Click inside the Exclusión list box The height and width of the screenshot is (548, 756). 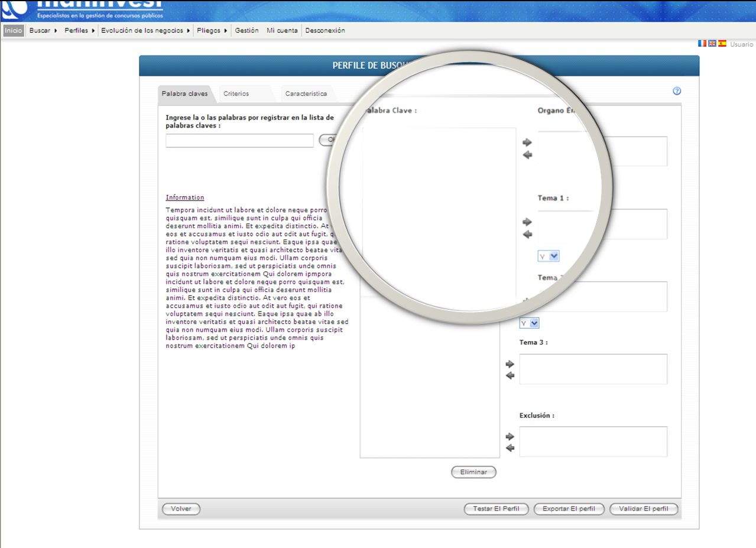click(593, 442)
